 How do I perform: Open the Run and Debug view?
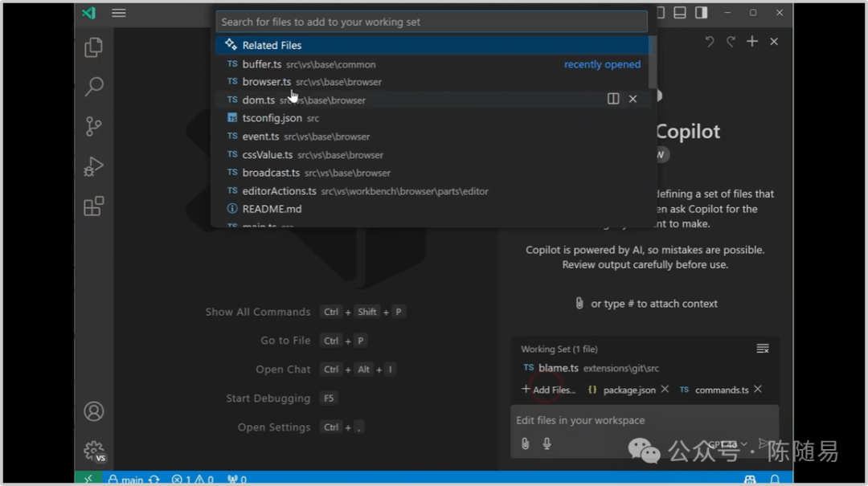[93, 166]
